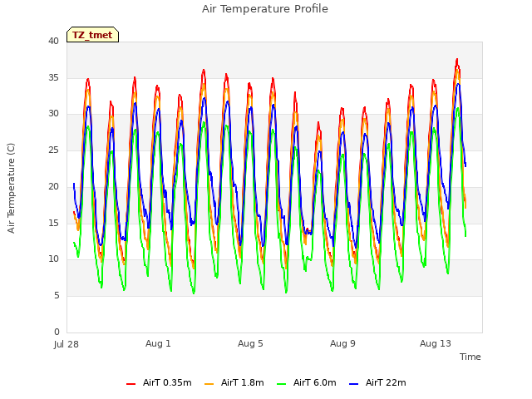Click the Aug 13 x-axis tick label
This screenshot has height=399, width=532.
point(436,343)
